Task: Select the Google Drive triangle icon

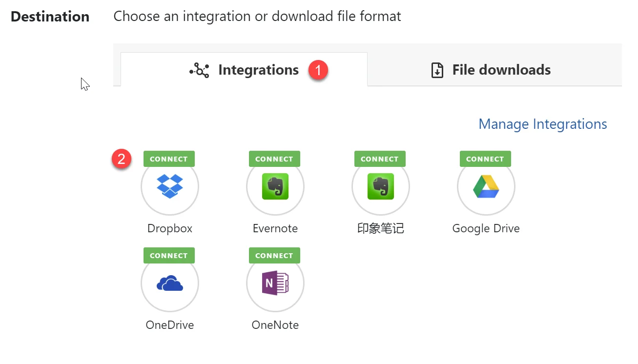Action: (486, 186)
